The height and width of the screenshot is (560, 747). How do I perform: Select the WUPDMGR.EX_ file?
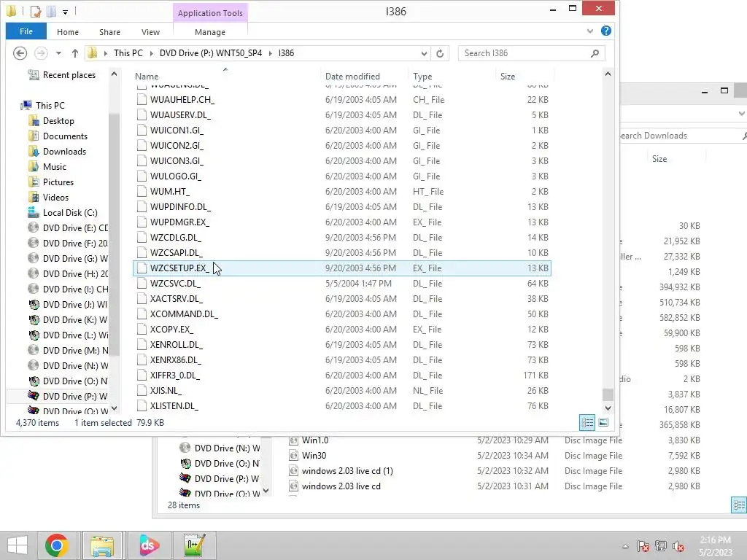pyautogui.click(x=341, y=222)
